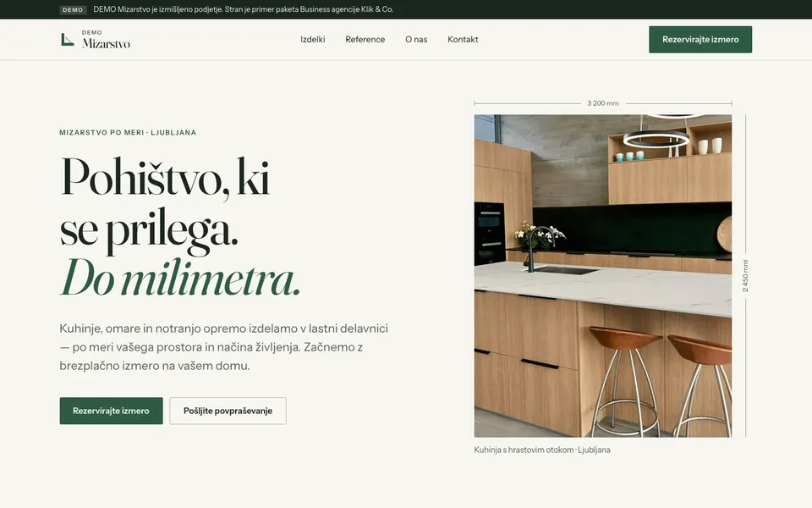
Task: Click the 'Kuhinje, omare in notranjo opremo' paragraph
Action: coord(223,347)
